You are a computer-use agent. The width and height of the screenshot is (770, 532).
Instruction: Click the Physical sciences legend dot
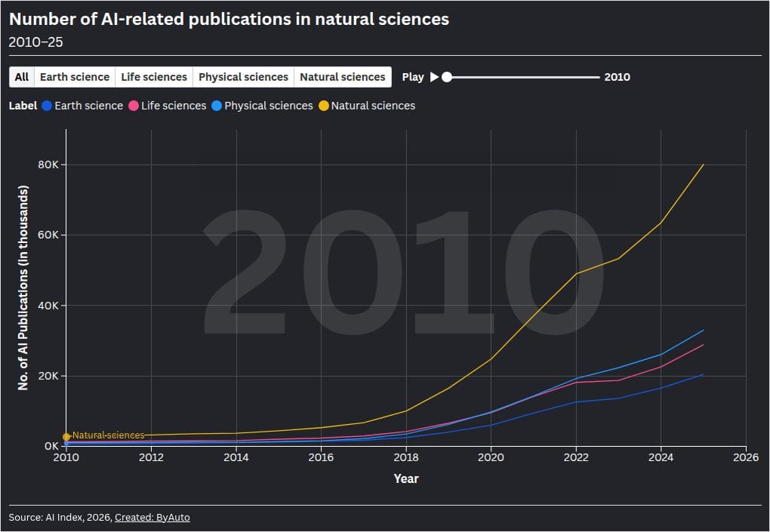coord(217,106)
